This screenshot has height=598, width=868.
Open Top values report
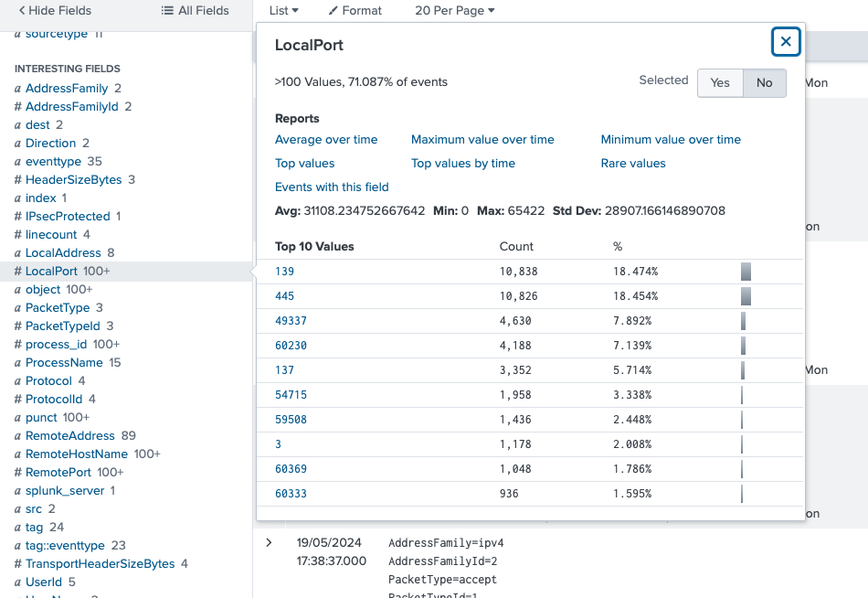pyautogui.click(x=304, y=164)
